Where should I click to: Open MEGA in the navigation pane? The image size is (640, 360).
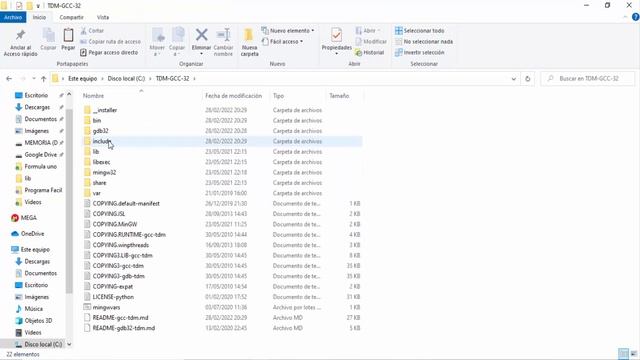tap(24, 218)
